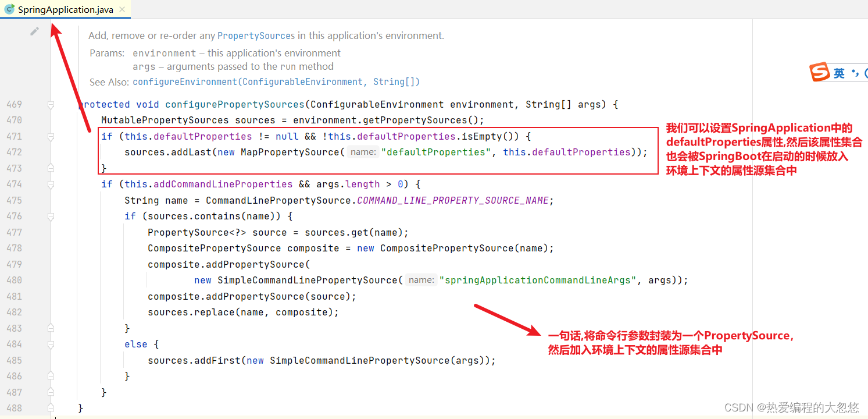This screenshot has height=419, width=868.
Task: Click the fold end marker at line 483
Action: click(51, 328)
